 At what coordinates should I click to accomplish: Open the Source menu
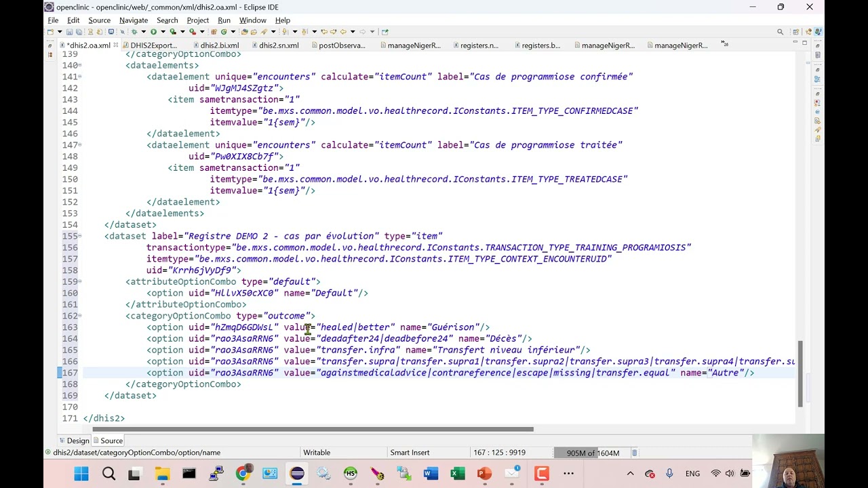pyautogui.click(x=99, y=20)
